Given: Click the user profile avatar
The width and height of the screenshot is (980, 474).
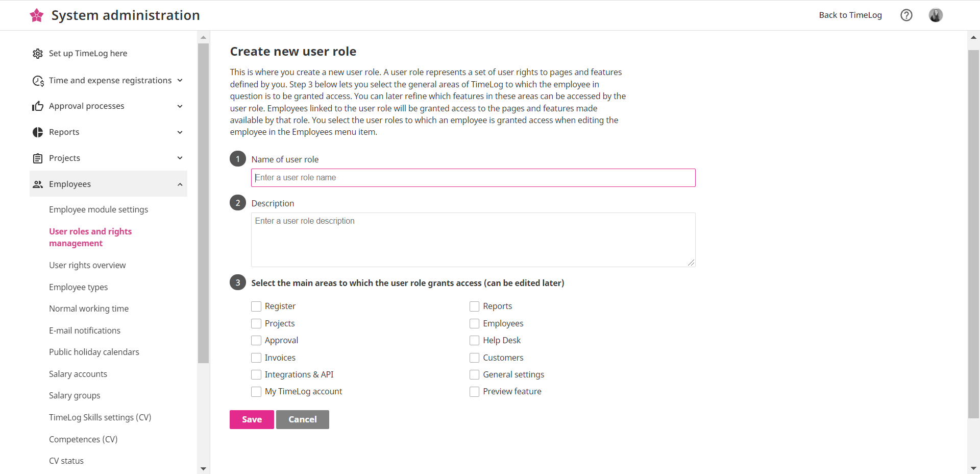Looking at the screenshot, I should 935,15.
